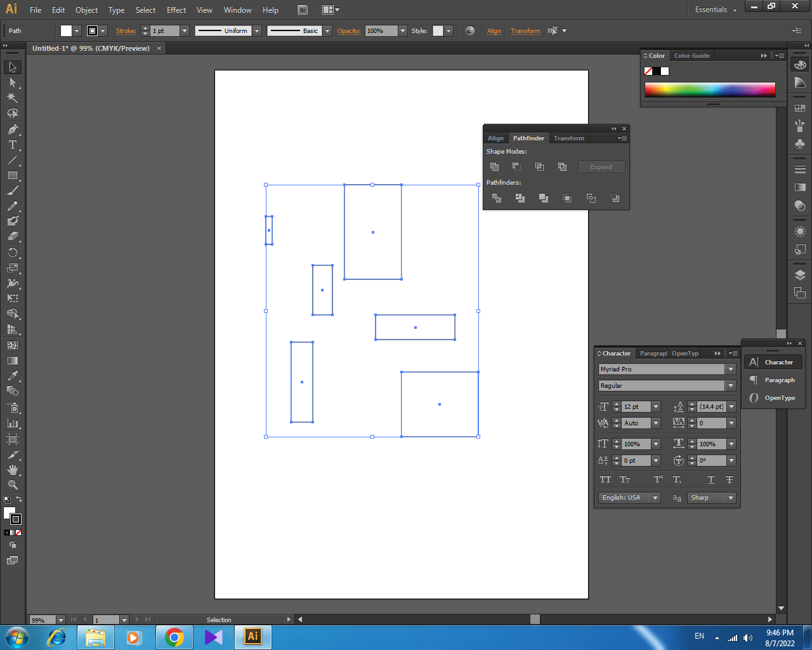Apply Trim pathfinder
The width and height of the screenshot is (812, 650).
520,198
